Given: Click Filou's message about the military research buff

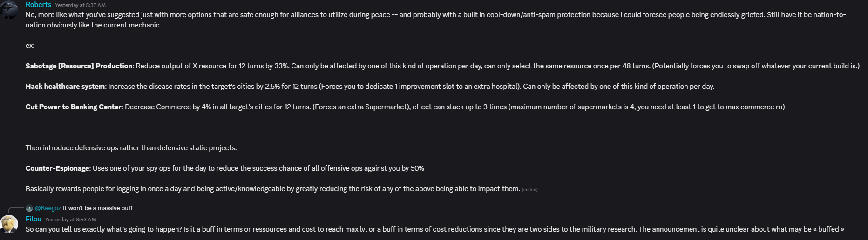Looking at the screenshot, I should [x=435, y=229].
